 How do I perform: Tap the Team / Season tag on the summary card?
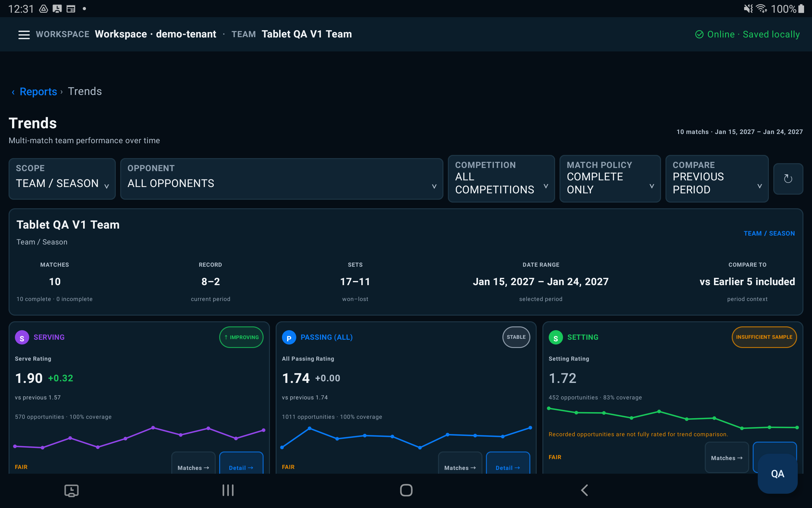point(769,233)
